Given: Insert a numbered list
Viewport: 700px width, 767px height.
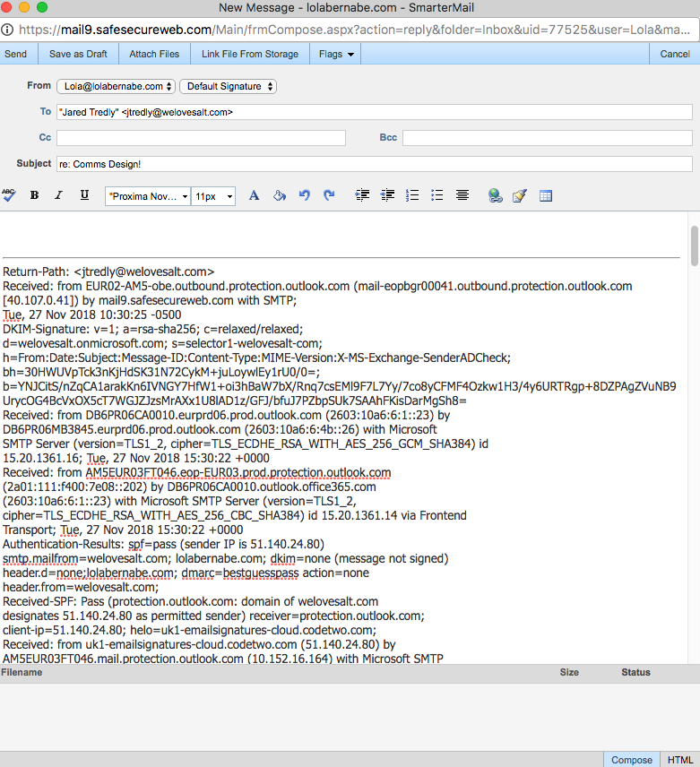Looking at the screenshot, I should 412,195.
